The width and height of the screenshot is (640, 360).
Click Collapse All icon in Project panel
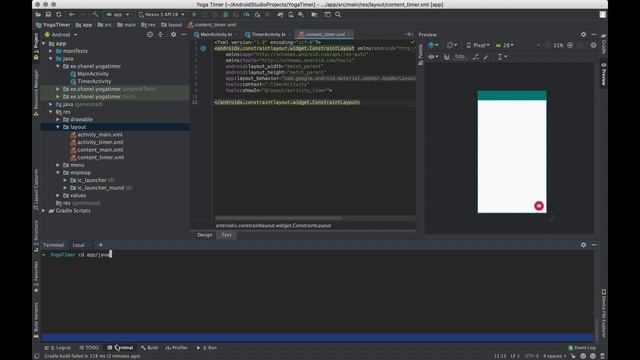(x=160, y=35)
